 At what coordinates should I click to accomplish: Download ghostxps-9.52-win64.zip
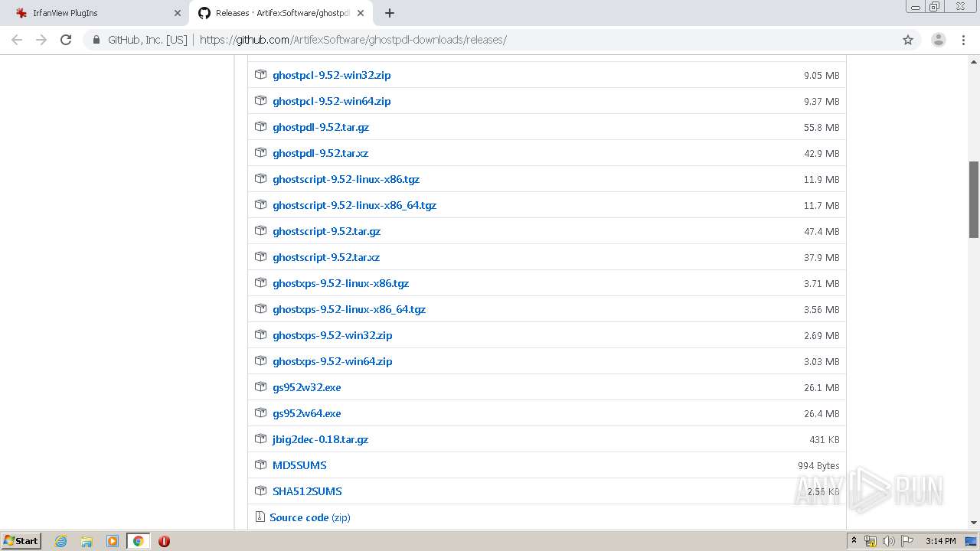click(x=332, y=361)
